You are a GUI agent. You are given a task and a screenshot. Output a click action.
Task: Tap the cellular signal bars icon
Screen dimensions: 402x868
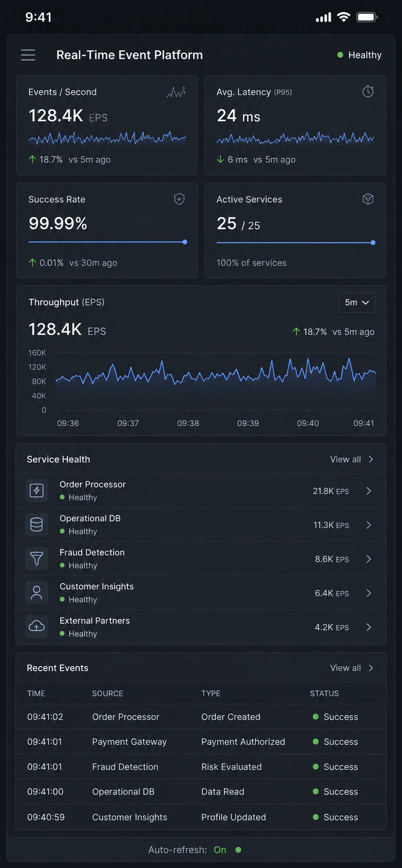(324, 18)
